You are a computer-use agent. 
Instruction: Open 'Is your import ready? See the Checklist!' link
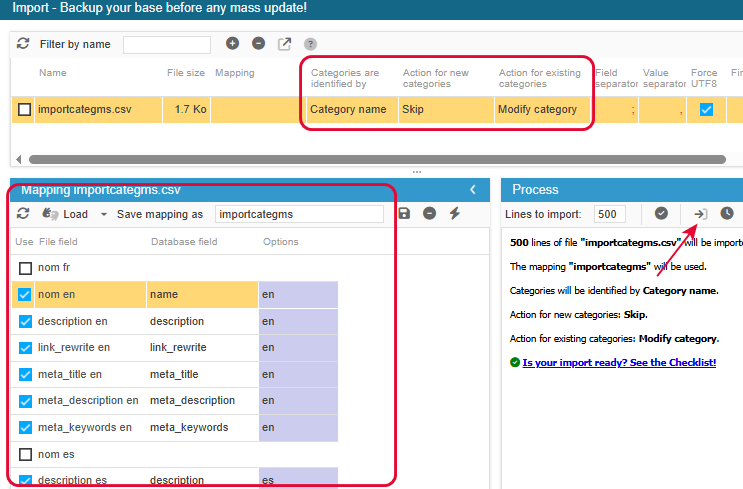pos(619,362)
